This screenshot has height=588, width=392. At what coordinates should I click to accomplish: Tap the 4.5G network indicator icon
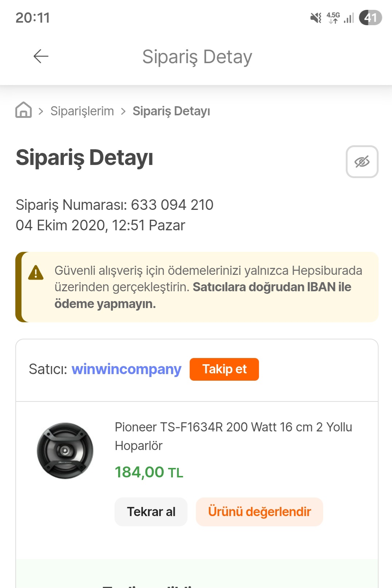point(333,18)
